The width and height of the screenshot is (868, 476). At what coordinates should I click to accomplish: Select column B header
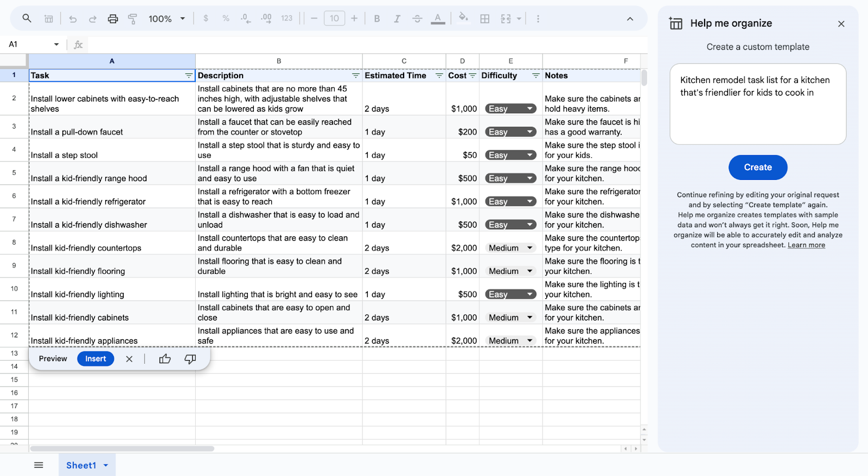click(x=279, y=61)
